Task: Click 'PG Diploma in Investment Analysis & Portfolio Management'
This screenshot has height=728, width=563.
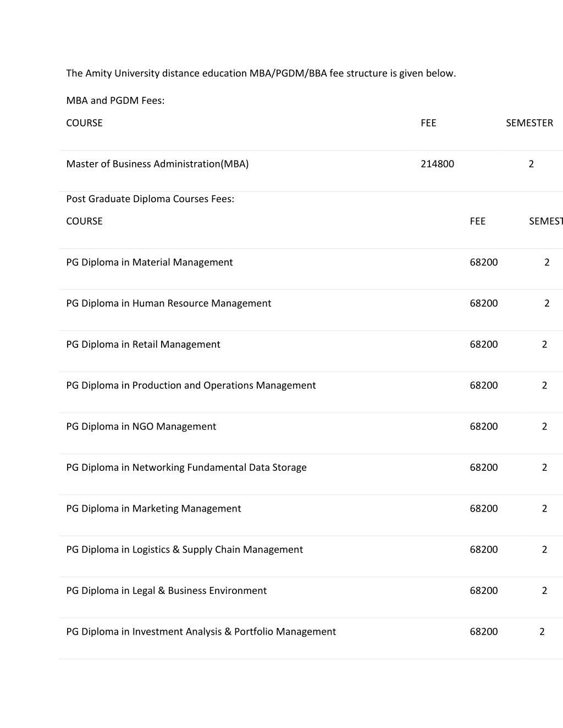Action: point(201,632)
